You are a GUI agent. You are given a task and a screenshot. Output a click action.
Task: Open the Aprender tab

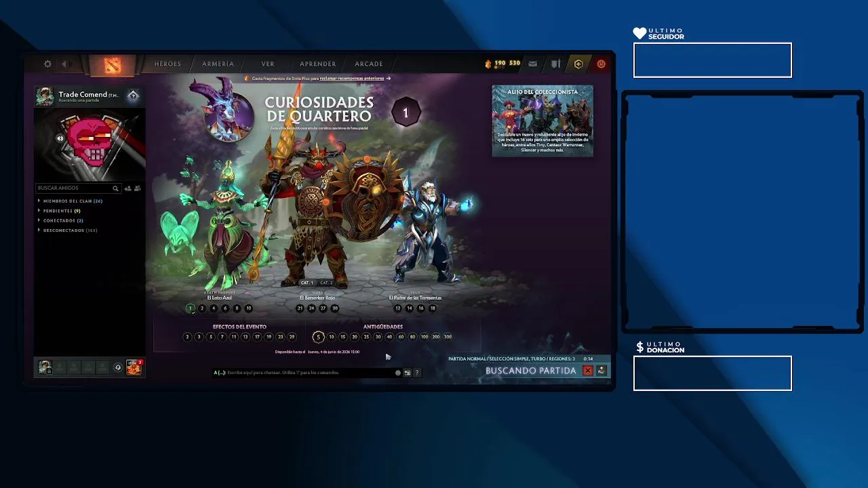coord(318,64)
